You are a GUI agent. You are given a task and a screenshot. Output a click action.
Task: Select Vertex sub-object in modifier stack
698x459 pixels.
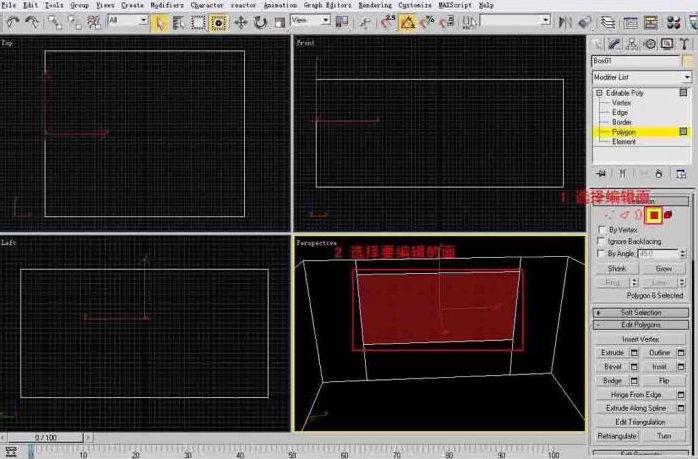click(621, 103)
